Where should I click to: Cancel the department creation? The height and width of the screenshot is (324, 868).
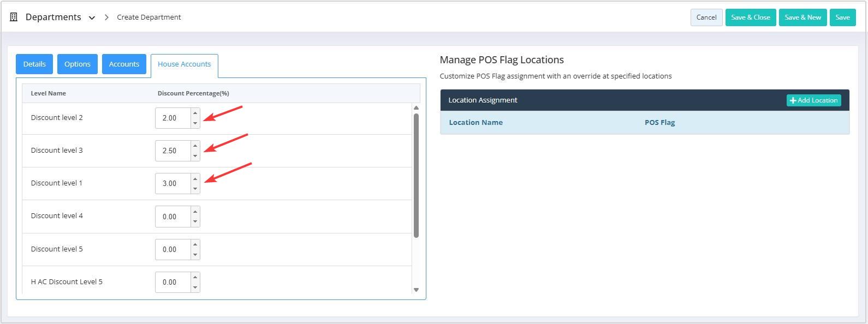tap(706, 17)
